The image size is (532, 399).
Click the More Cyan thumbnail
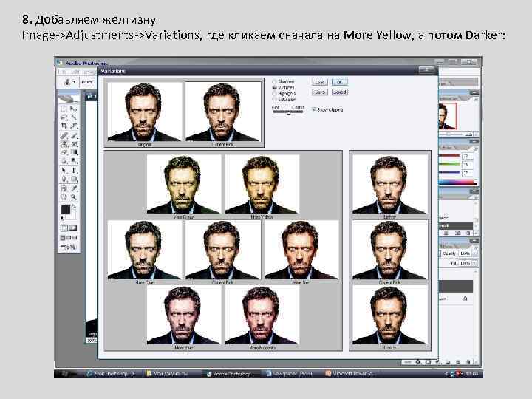click(145, 250)
